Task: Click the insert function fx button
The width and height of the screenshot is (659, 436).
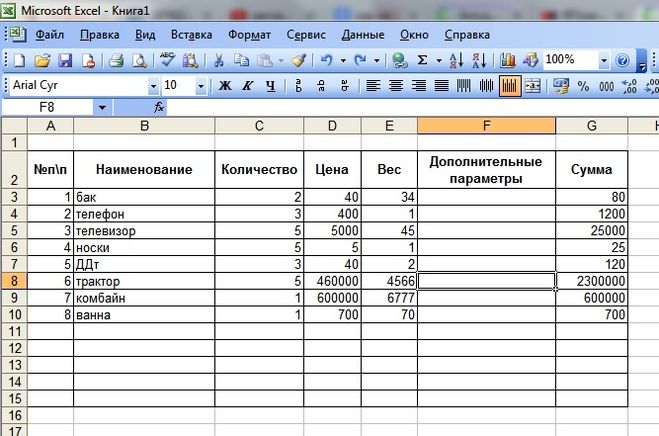Action: coord(159,107)
